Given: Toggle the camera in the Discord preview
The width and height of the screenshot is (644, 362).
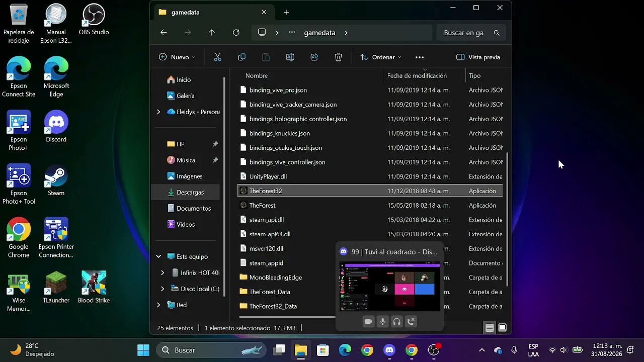Looking at the screenshot, I should point(369,321).
